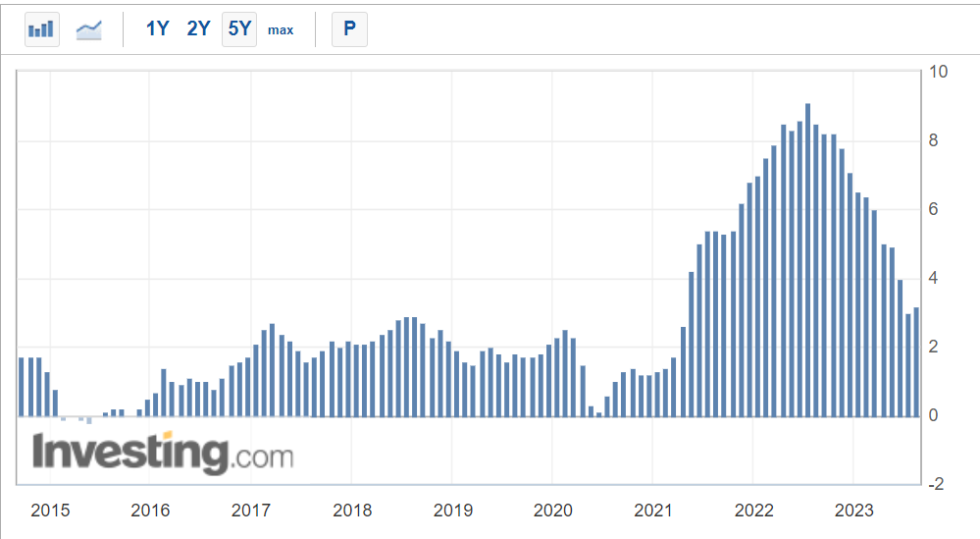Image resolution: width=980 pixels, height=539 pixels.
Task: Click the 2016 x-axis label
Action: pyautogui.click(x=150, y=511)
